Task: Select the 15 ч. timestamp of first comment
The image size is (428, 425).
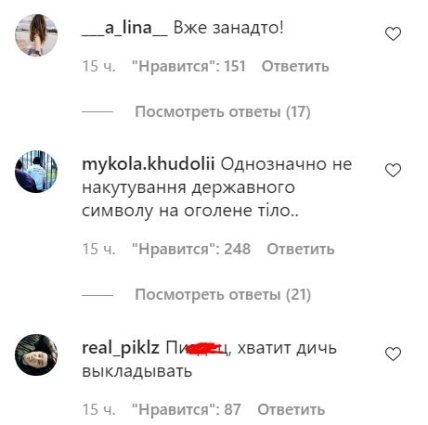Action: click(x=99, y=66)
